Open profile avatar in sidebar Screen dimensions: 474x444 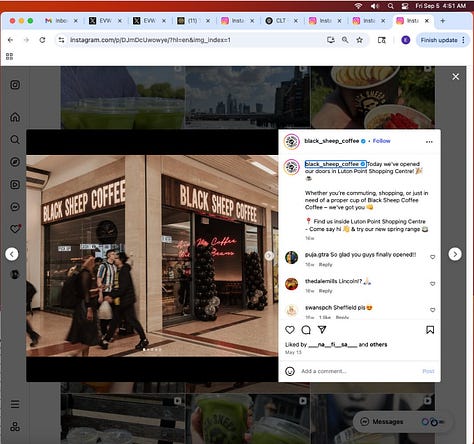[x=15, y=274]
